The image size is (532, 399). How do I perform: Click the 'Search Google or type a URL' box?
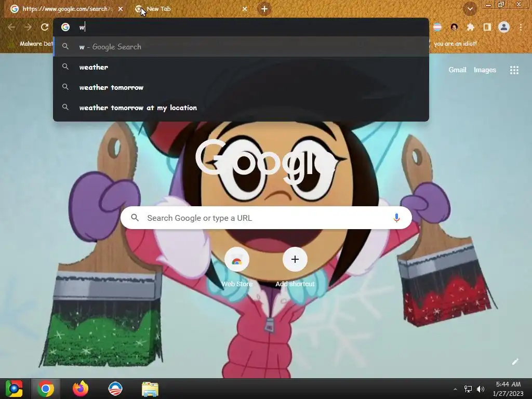tap(266, 218)
